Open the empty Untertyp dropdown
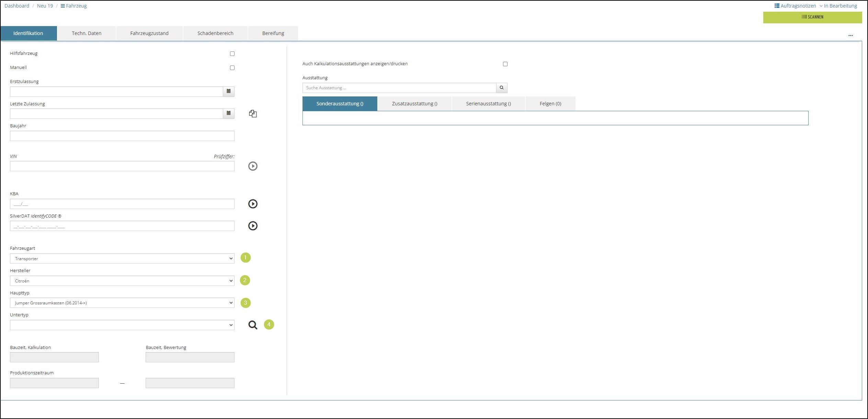Image resolution: width=868 pixels, height=419 pixels. 122,325
